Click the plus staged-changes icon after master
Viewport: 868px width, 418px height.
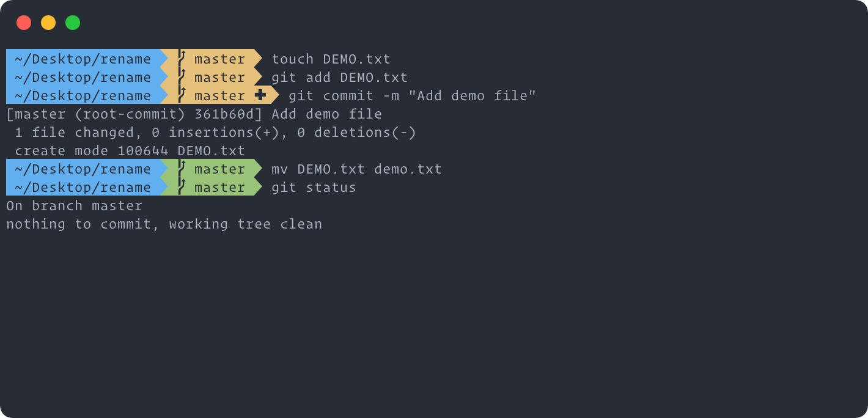point(260,95)
